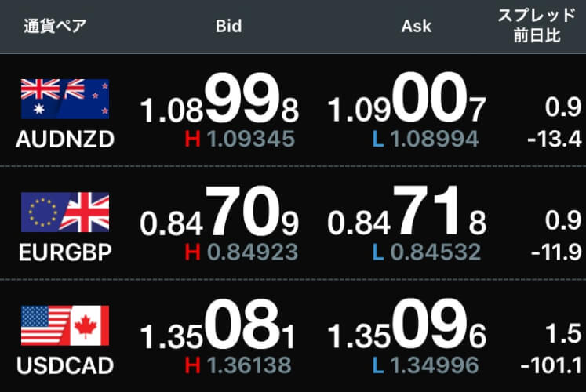
Task: Tap the AUDNZD flag pair icon
Action: pos(64,100)
